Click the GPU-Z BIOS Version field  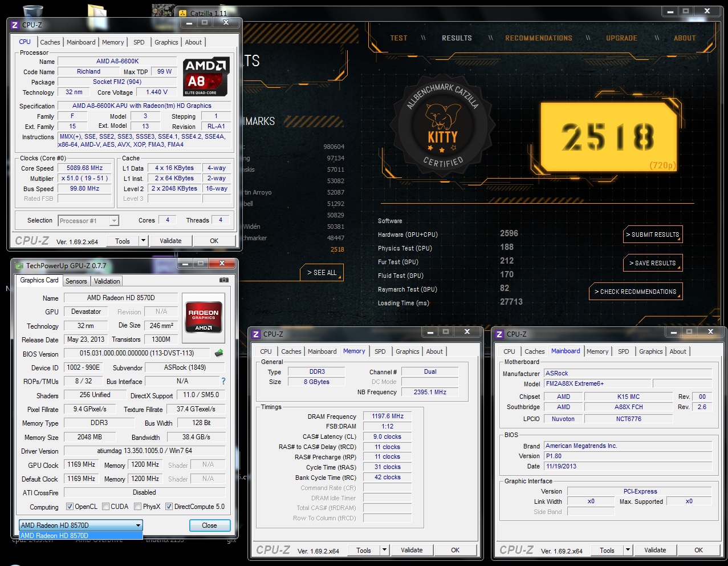pyautogui.click(x=137, y=353)
